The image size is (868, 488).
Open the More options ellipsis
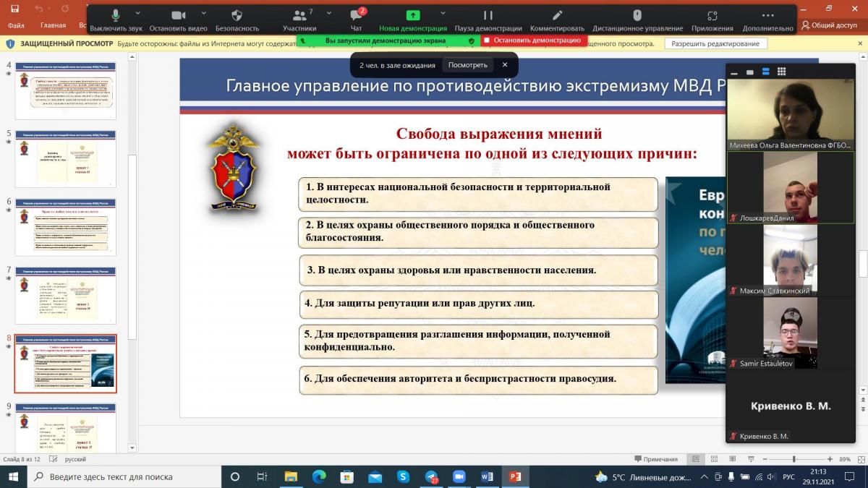click(x=767, y=20)
